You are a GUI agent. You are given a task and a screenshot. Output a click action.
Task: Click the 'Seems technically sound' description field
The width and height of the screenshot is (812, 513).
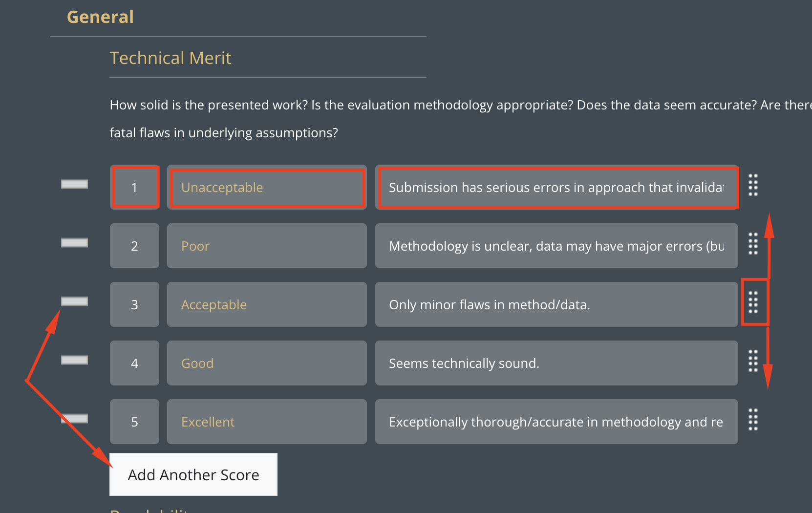click(x=556, y=363)
